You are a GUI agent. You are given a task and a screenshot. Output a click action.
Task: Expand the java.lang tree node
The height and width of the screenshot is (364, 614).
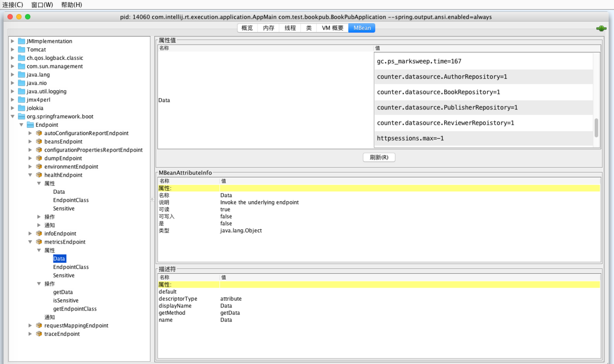pyautogui.click(x=13, y=75)
